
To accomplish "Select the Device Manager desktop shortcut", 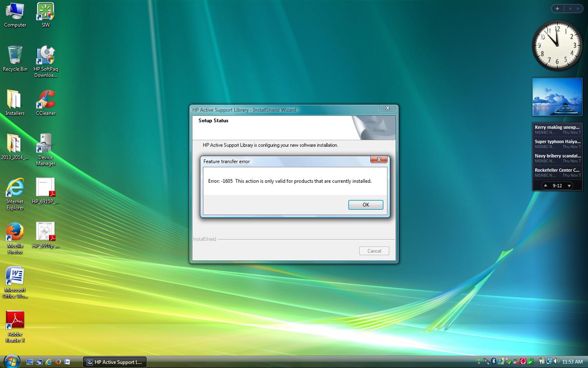I will [x=46, y=150].
